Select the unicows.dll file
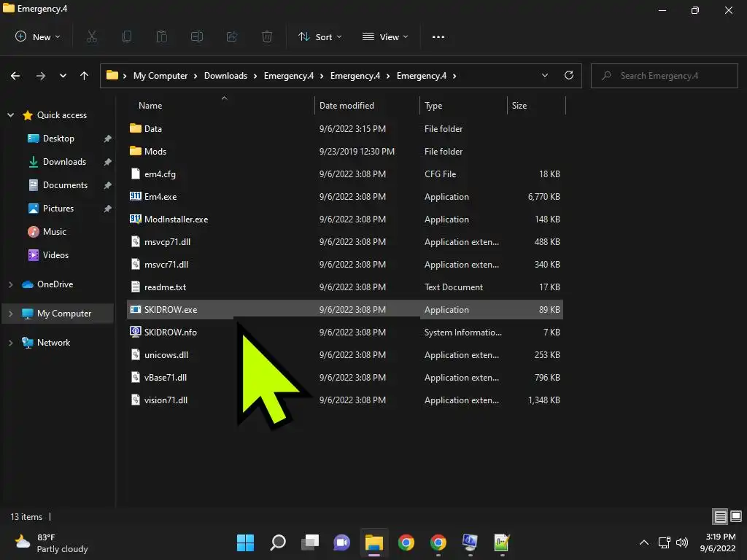Image resolution: width=747 pixels, height=560 pixels. pyautogui.click(x=166, y=355)
